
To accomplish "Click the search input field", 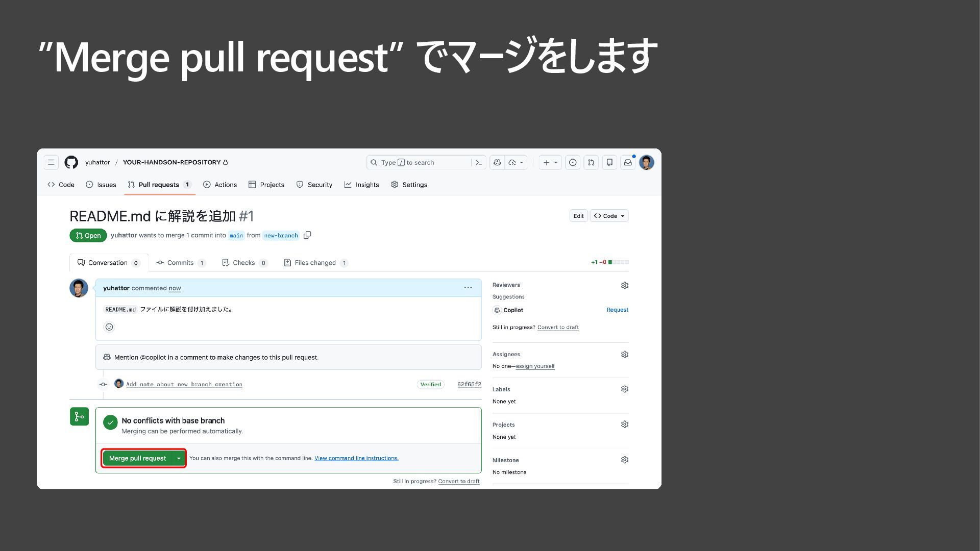I will tap(419, 162).
